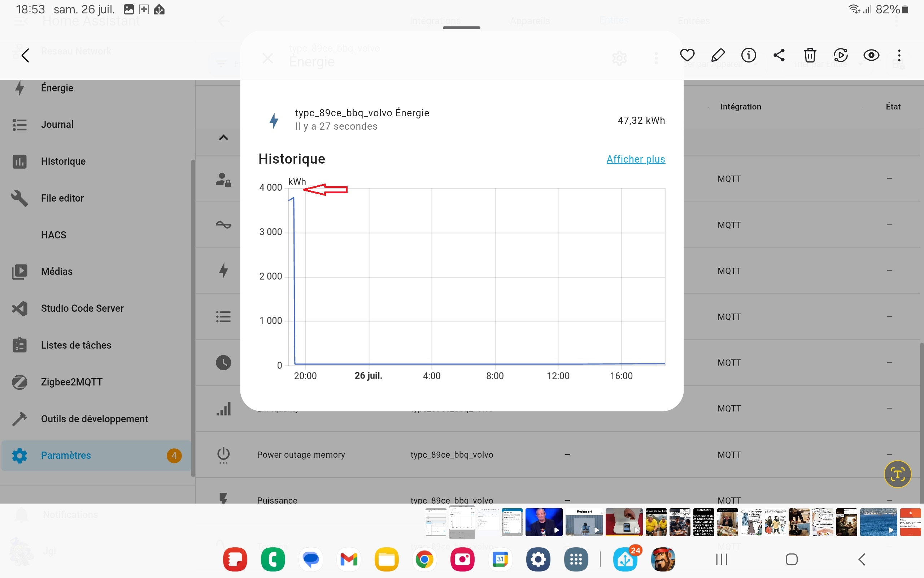Click the Power outage memory row

pyautogui.click(x=557, y=454)
